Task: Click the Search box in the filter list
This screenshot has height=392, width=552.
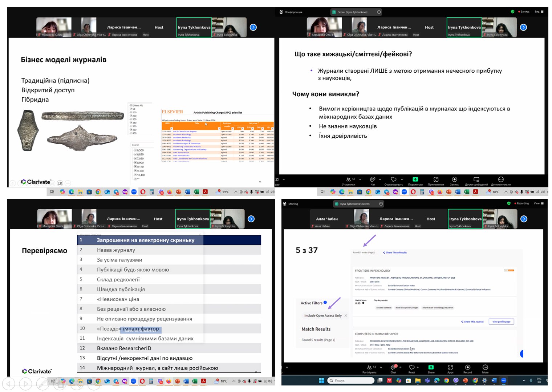Action: [142, 145]
